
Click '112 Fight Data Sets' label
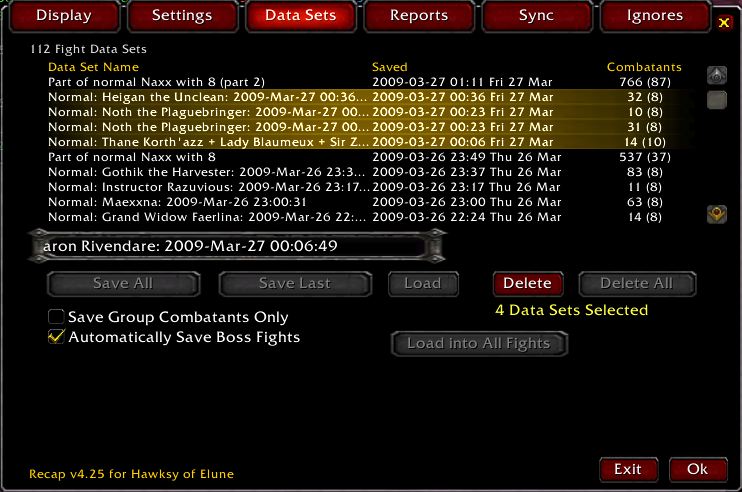(x=88, y=49)
